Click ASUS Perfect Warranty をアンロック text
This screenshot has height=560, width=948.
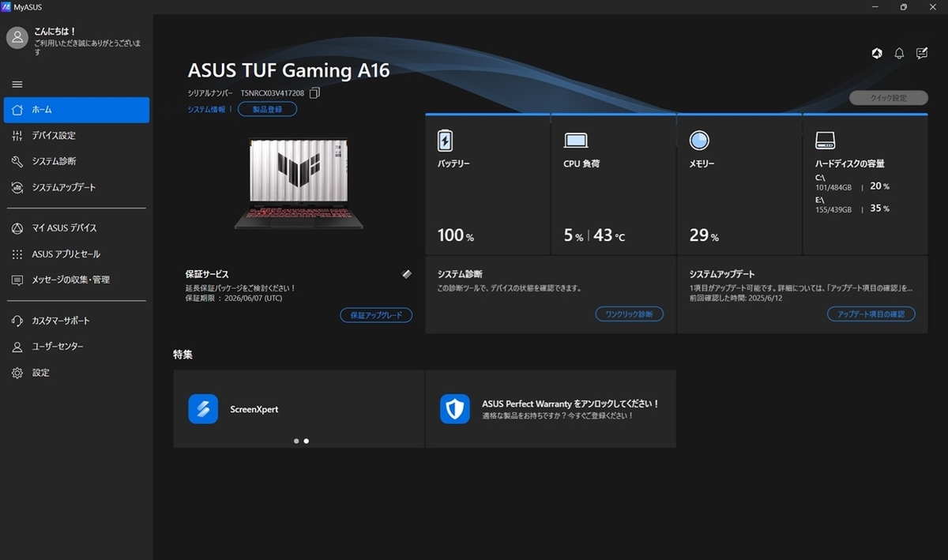pos(570,404)
